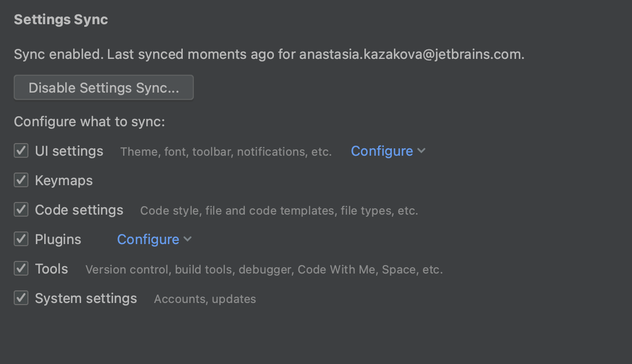The image size is (632, 364).
Task: Select the "Code settings" label text
Action: pos(79,210)
